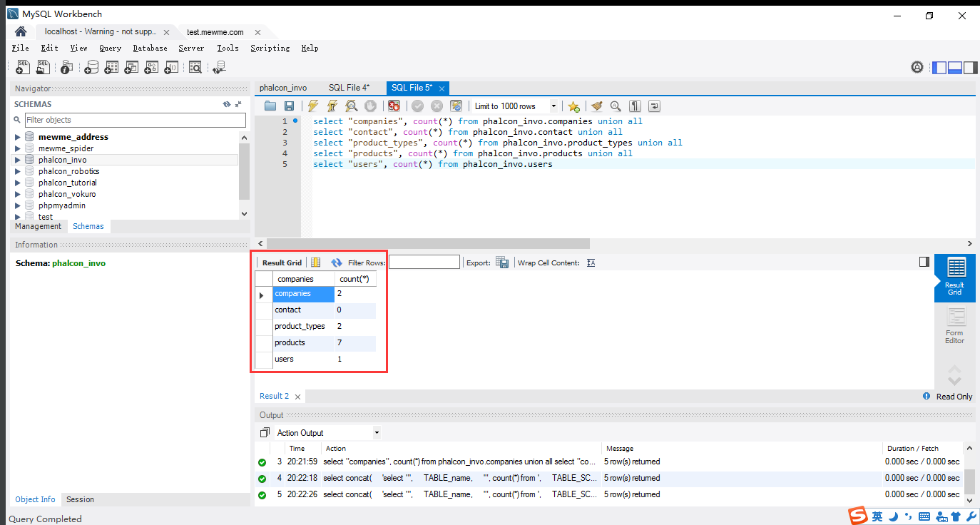
Task: Select the Form Editor view button
Action: coord(954,327)
